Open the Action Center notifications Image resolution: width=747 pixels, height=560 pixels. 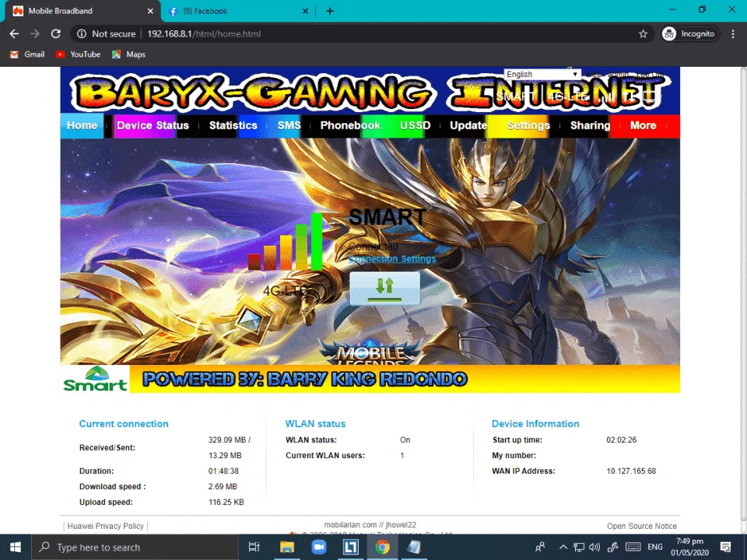tap(726, 547)
